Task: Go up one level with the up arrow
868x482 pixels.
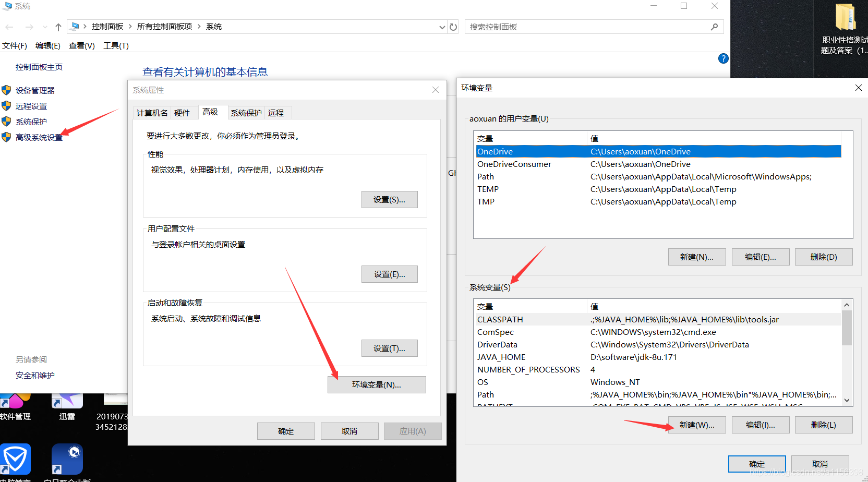Action: (x=58, y=27)
